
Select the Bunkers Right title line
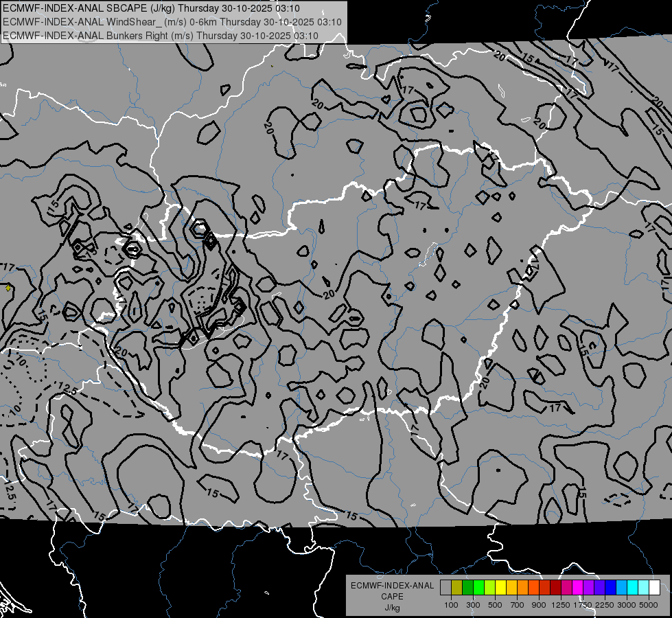pyautogui.click(x=161, y=36)
